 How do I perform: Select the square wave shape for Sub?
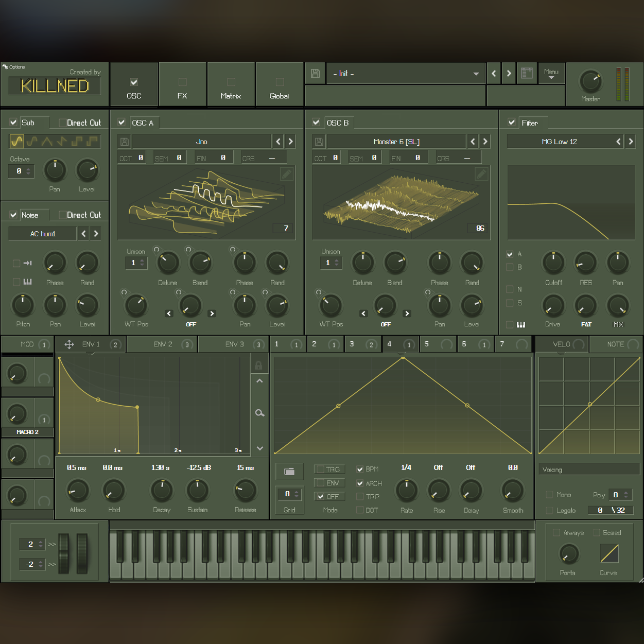click(x=77, y=141)
